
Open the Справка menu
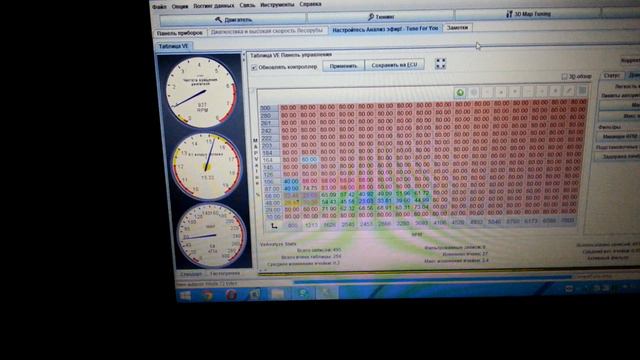[x=310, y=4]
